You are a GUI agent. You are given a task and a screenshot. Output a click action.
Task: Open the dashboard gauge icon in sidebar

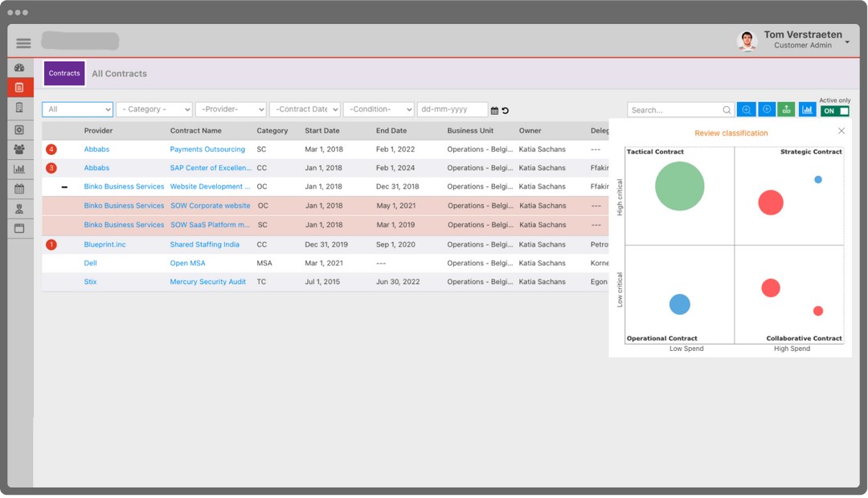(x=19, y=68)
